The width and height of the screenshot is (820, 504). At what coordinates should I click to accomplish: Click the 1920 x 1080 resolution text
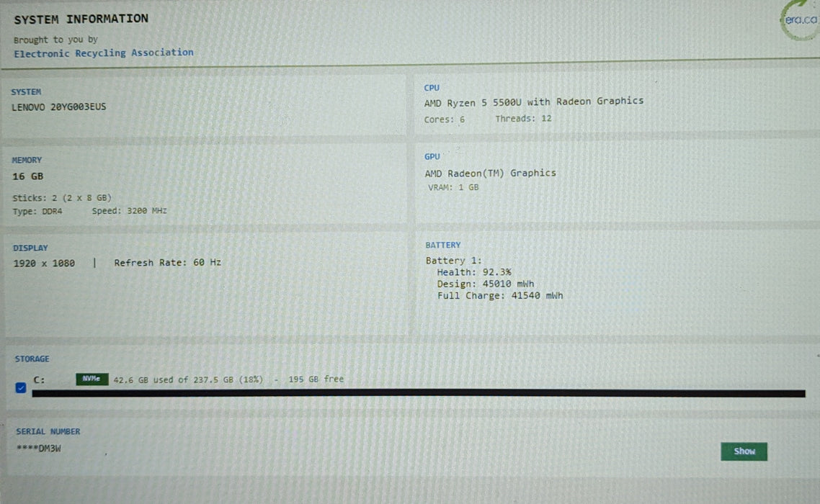point(44,263)
